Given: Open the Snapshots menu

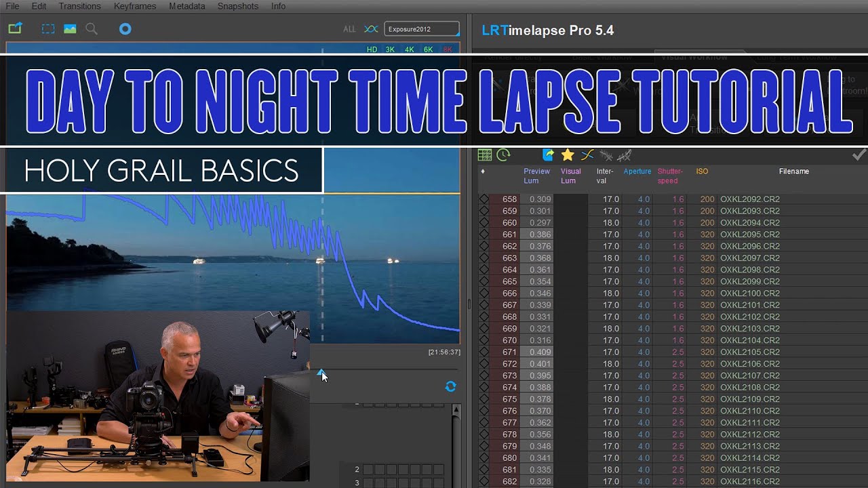Looking at the screenshot, I should pos(237,6).
